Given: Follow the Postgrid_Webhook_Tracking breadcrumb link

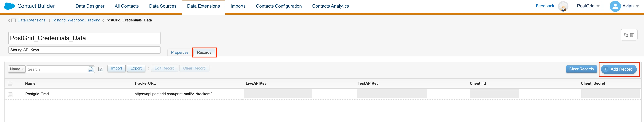Looking at the screenshot, I should tap(76, 20).
